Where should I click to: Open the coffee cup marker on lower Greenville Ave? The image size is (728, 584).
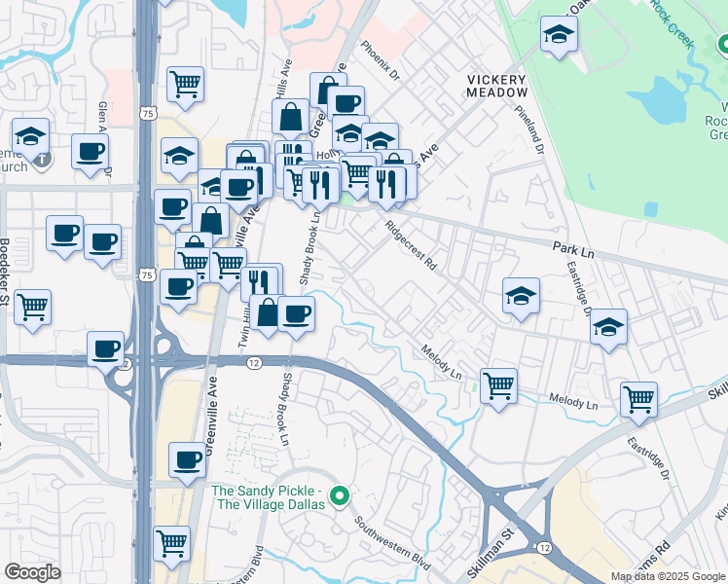point(187,459)
